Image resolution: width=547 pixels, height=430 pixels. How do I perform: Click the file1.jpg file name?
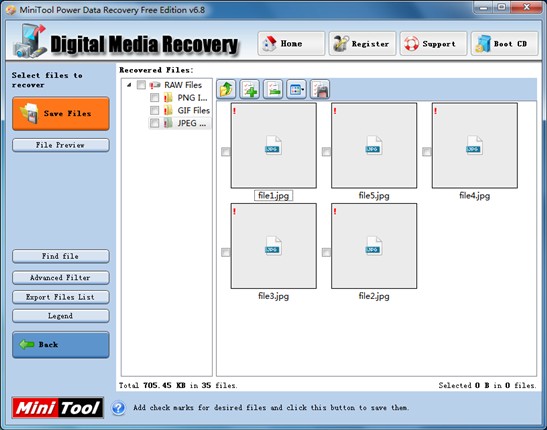click(x=274, y=196)
